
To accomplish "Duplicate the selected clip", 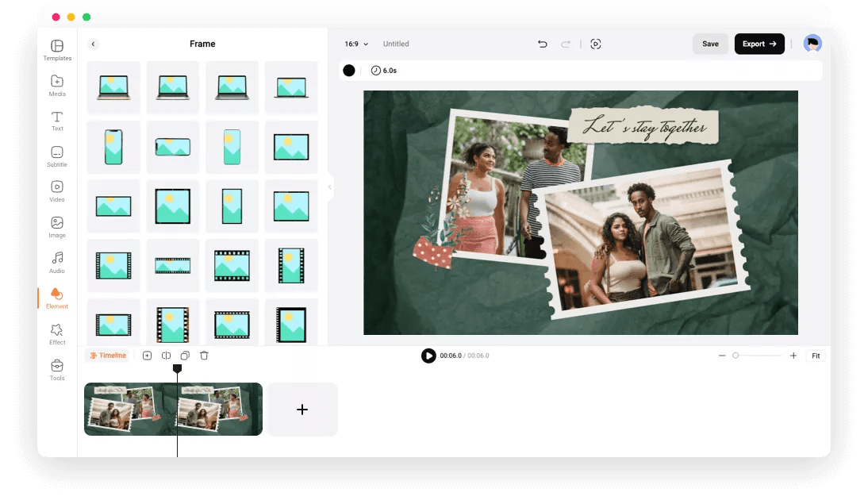I will [185, 356].
